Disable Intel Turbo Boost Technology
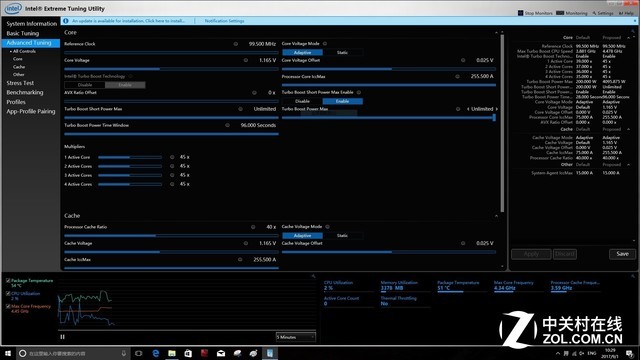 coord(85,85)
